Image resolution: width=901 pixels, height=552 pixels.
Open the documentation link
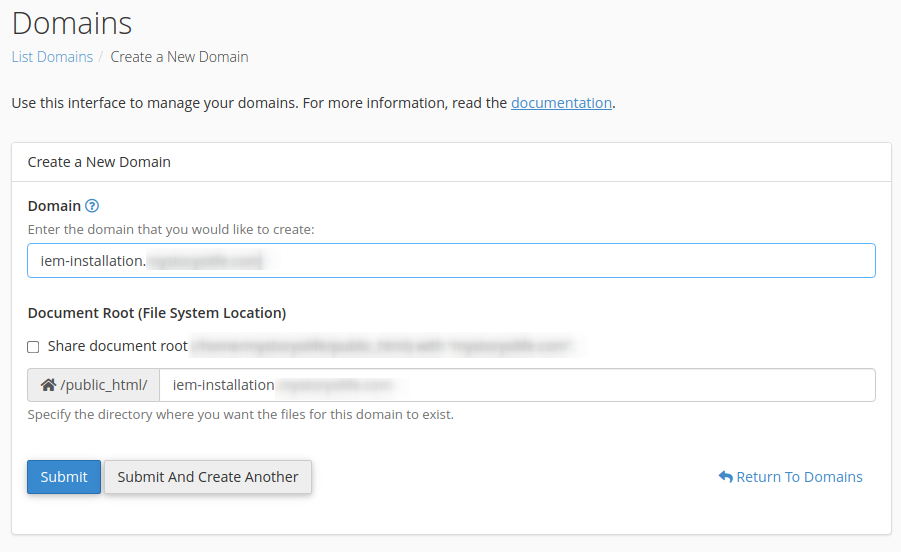[561, 103]
